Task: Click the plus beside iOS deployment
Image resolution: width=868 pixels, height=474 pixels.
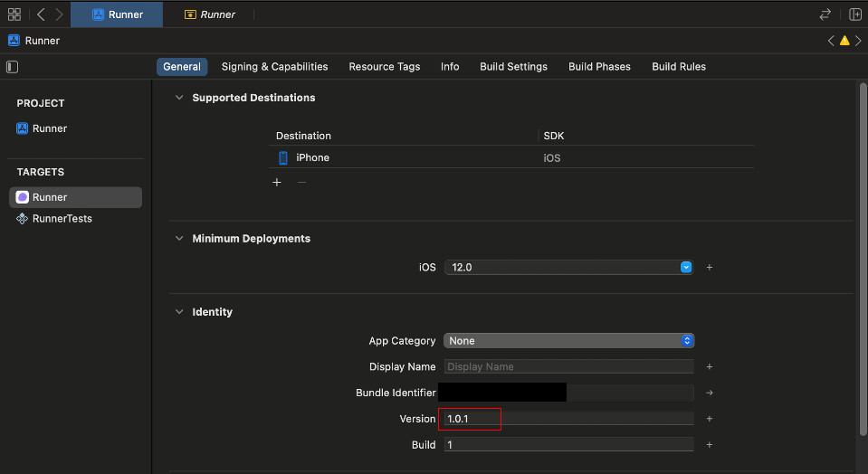Action: pyautogui.click(x=709, y=267)
